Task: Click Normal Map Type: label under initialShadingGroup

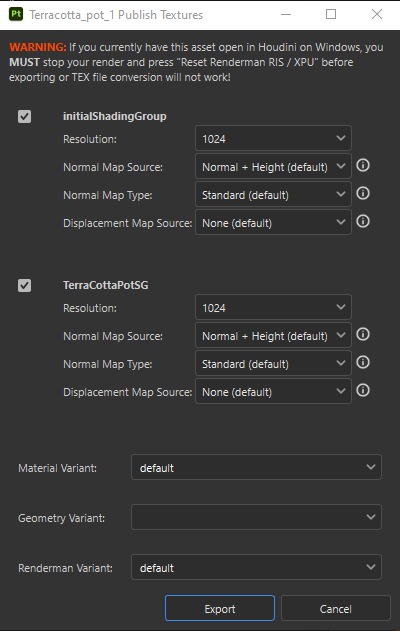Action: (x=107, y=196)
